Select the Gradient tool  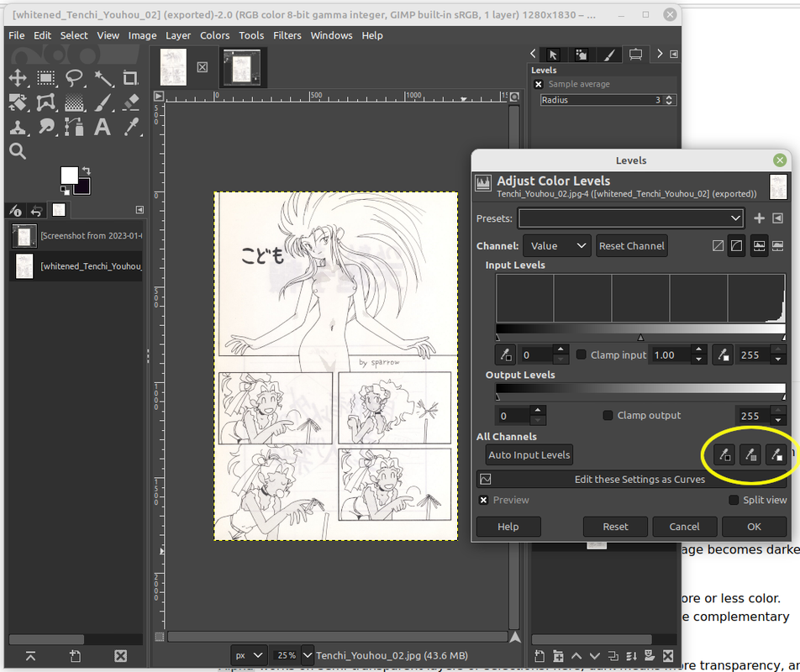[x=74, y=102]
